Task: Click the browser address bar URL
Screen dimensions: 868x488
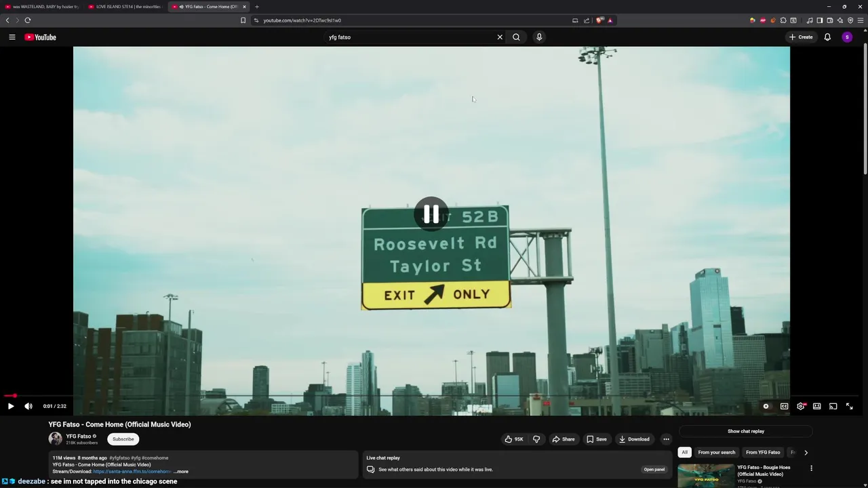Action: [302, 20]
